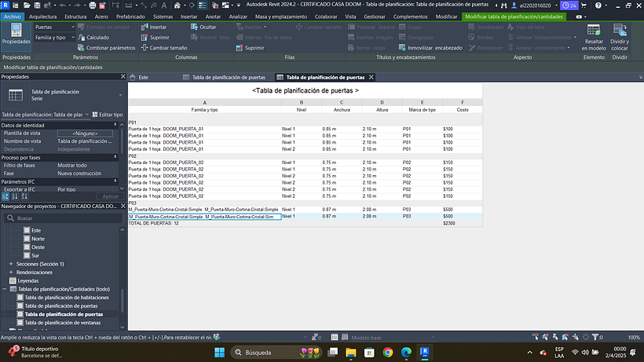Select the Norte elevation view
This screenshot has height=362, width=644.
[x=38, y=239]
